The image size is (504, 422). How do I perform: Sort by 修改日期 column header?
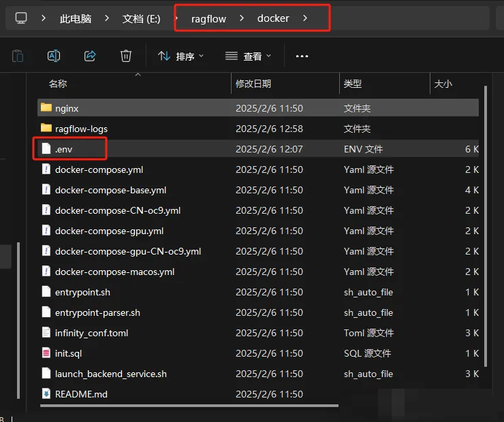pyautogui.click(x=253, y=84)
